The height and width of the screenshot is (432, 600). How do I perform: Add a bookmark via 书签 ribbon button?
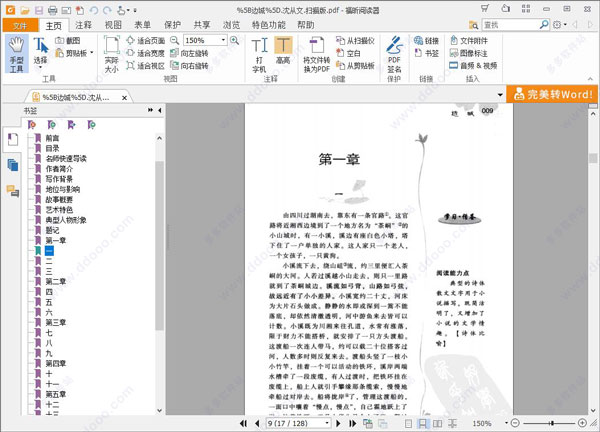click(426, 53)
